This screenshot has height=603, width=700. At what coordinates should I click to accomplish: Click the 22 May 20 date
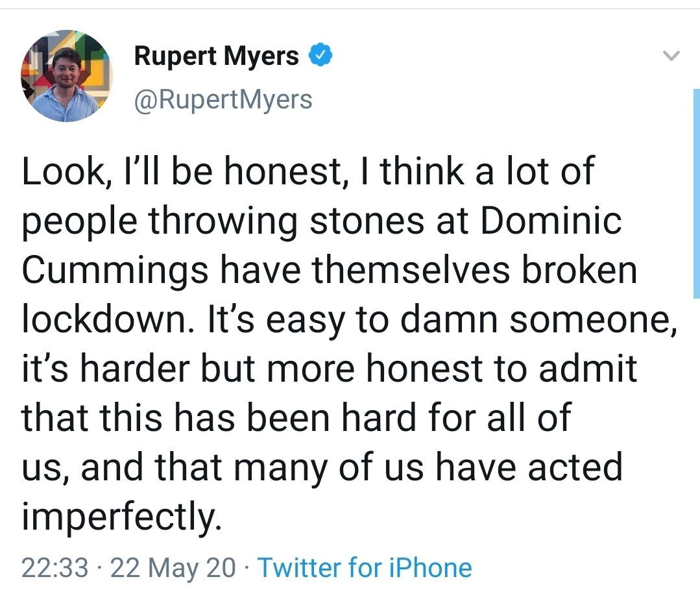coord(173,568)
